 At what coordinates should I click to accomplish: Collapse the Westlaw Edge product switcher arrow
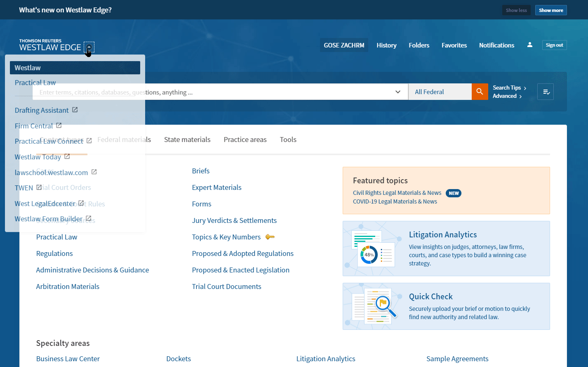coord(89,47)
